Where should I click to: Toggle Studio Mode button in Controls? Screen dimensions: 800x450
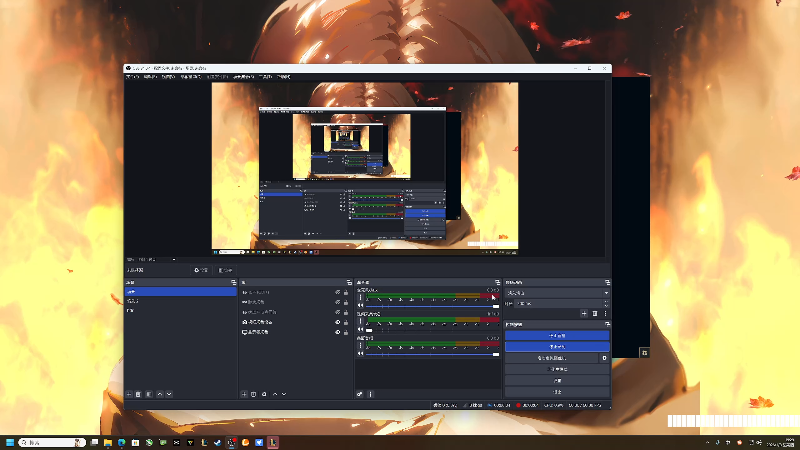click(557, 369)
